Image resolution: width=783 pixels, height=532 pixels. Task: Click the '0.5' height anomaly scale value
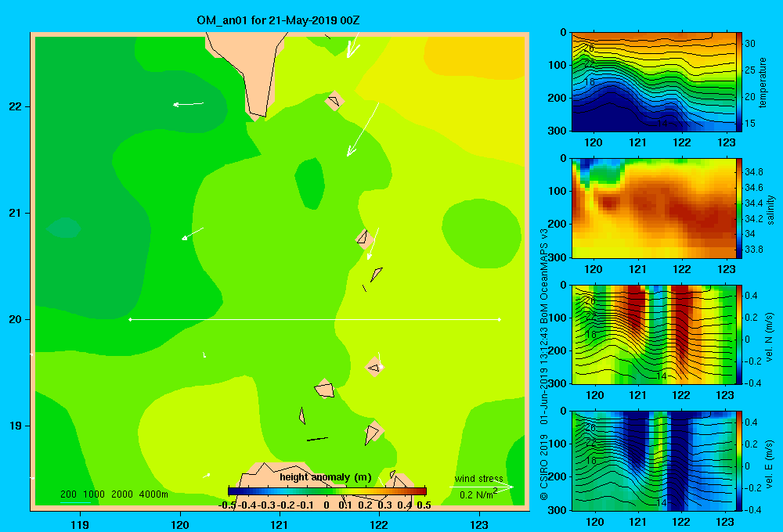point(424,505)
